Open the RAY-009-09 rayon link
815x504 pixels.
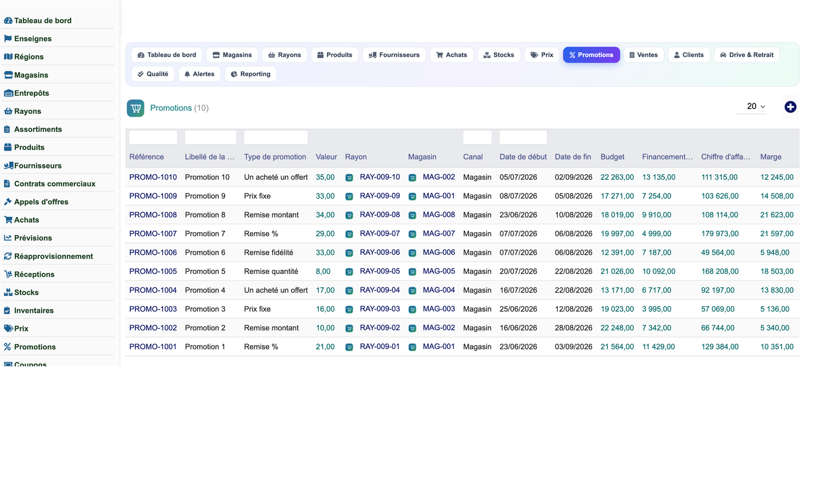(x=380, y=196)
